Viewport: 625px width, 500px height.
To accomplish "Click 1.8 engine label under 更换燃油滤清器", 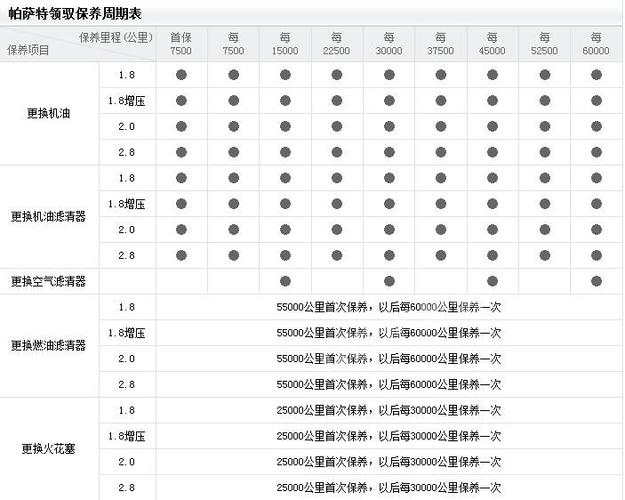I will (127, 307).
